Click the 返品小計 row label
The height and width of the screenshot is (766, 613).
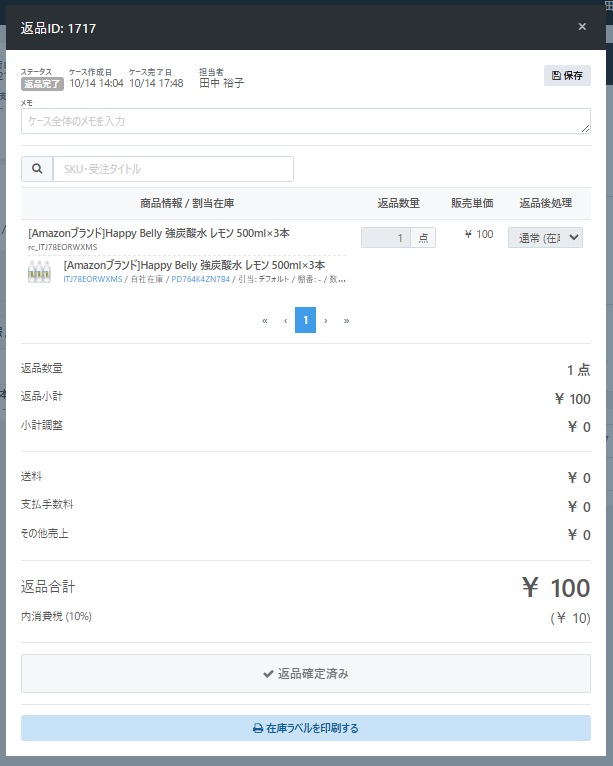[x=42, y=396]
